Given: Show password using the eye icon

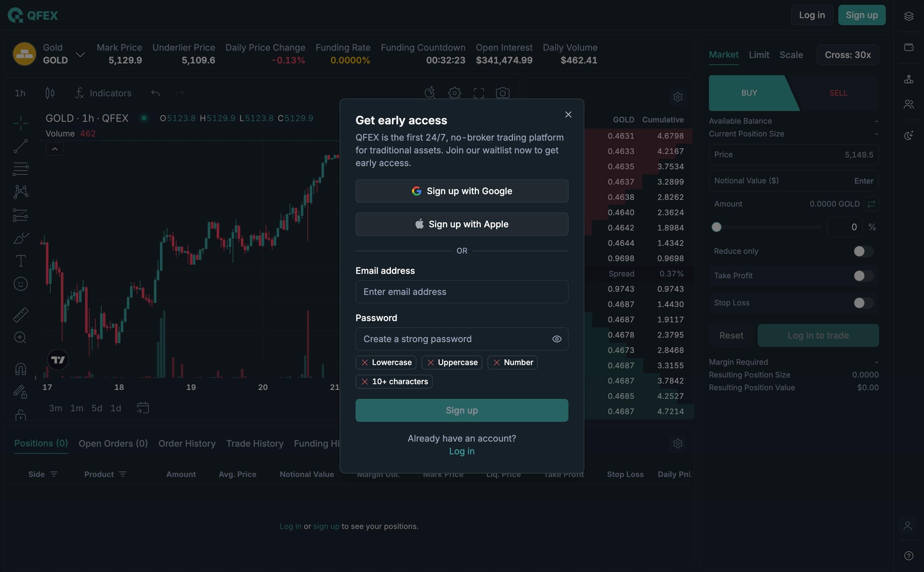Looking at the screenshot, I should click(557, 339).
